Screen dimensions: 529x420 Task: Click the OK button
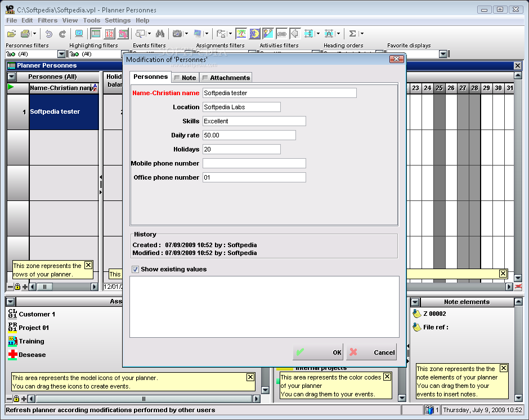coord(318,352)
